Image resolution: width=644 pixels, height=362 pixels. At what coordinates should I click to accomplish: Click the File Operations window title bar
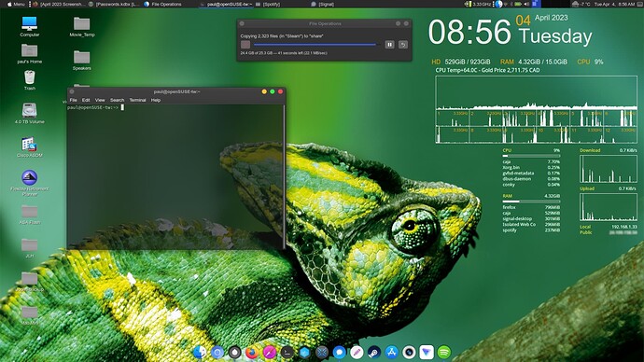pos(325,24)
